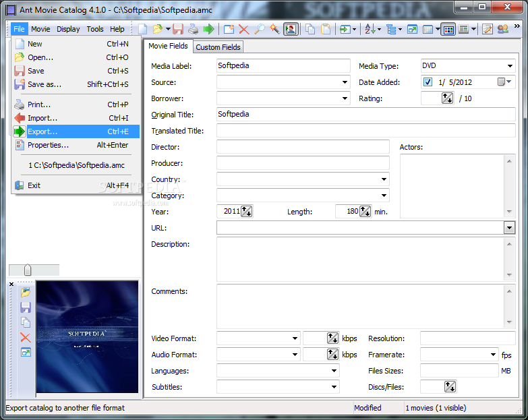Select Export... in File menu
This screenshot has width=528, height=420.
click(x=76, y=131)
